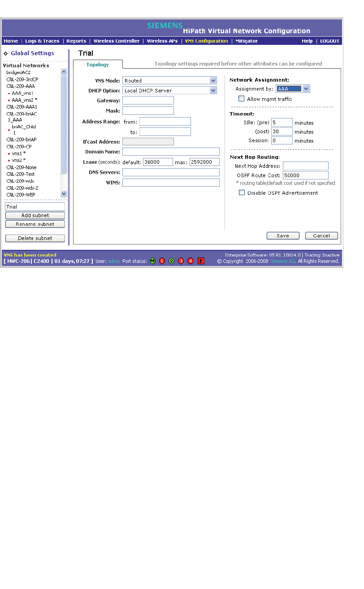Click LOGOUT in the top bar
Viewport: 364px width, 589px height.
point(329,41)
